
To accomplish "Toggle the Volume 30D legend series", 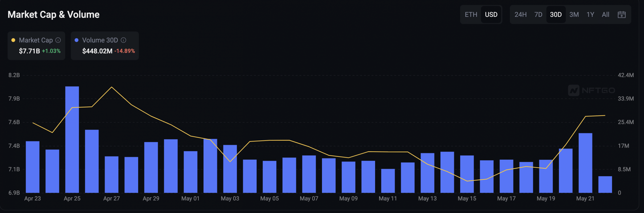I will [105, 46].
